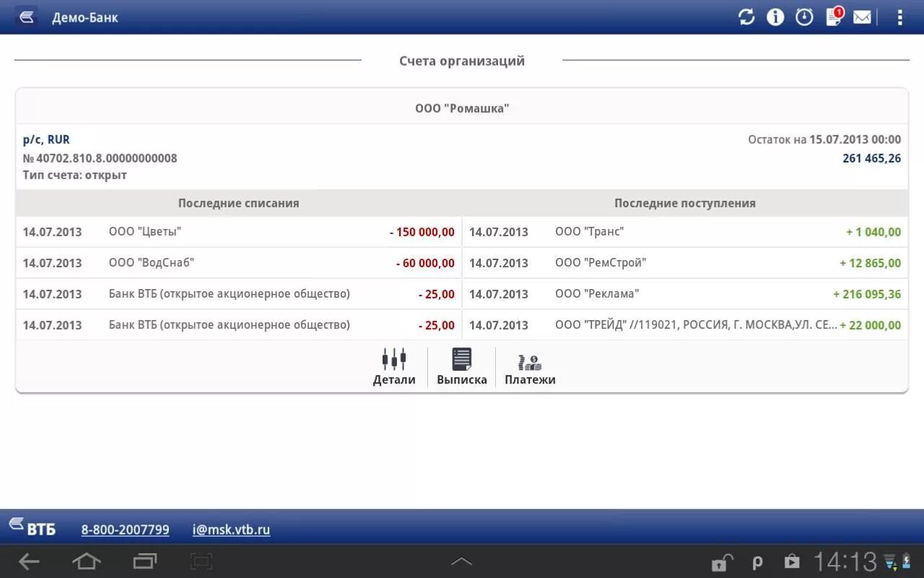
Task: Open Android recent apps
Action: (x=144, y=561)
